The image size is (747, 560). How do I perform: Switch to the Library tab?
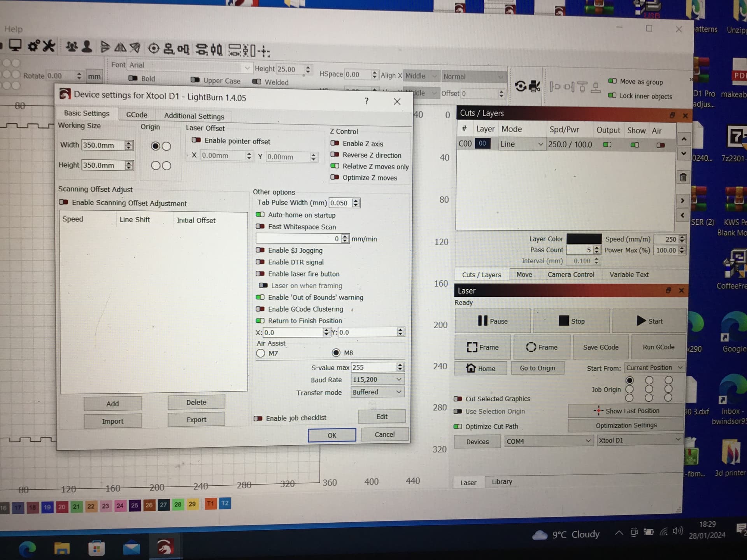point(502,481)
